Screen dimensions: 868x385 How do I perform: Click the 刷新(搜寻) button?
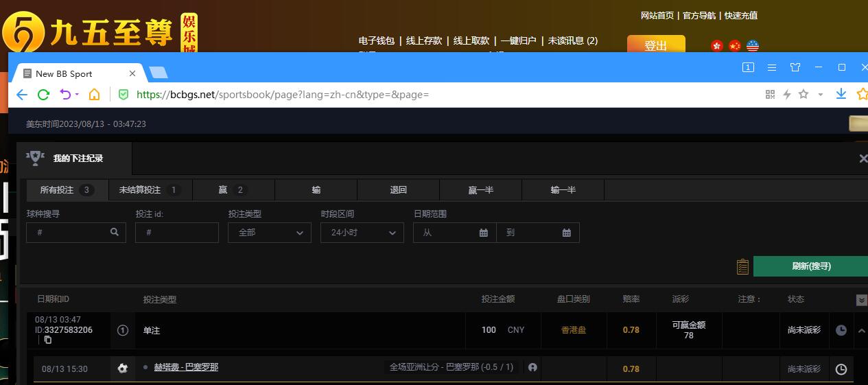pos(811,266)
